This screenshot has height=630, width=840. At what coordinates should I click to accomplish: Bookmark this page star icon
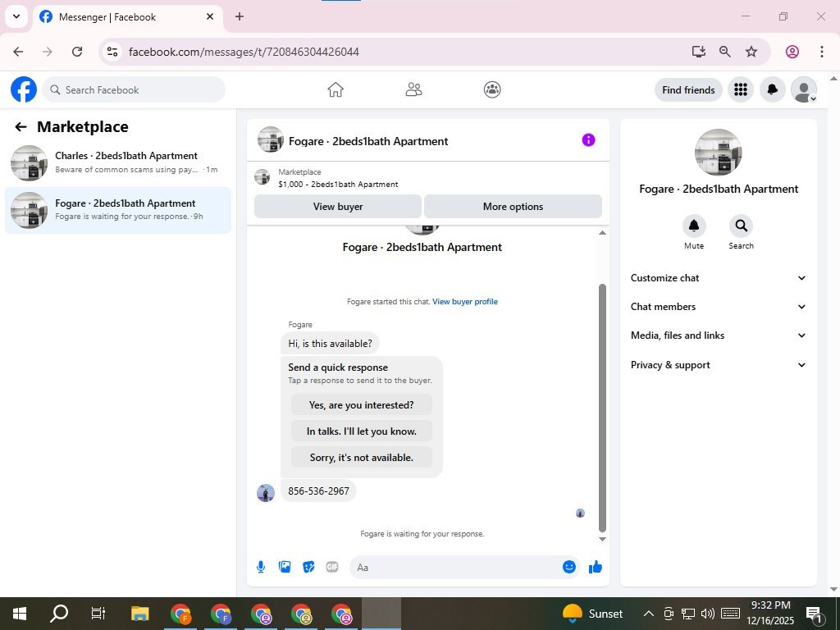tap(751, 52)
